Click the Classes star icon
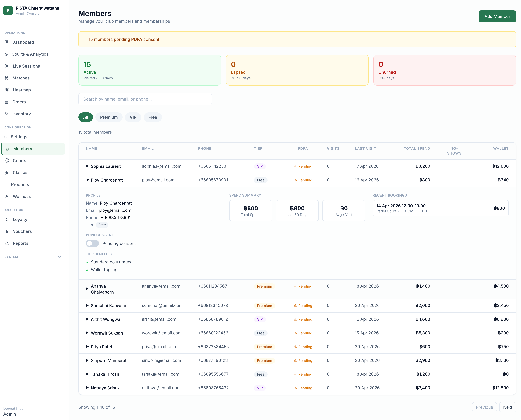The height and width of the screenshot is (420, 521). pyautogui.click(x=7, y=173)
